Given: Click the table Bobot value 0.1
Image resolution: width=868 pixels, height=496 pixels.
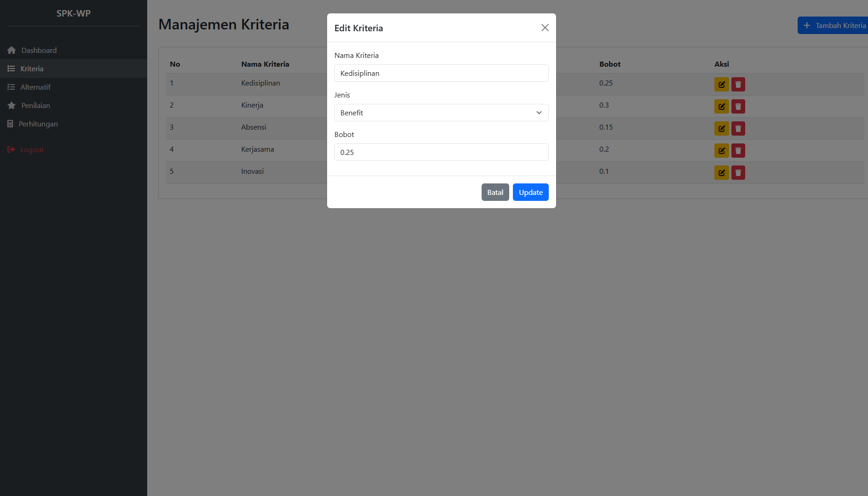Looking at the screenshot, I should coord(604,171).
